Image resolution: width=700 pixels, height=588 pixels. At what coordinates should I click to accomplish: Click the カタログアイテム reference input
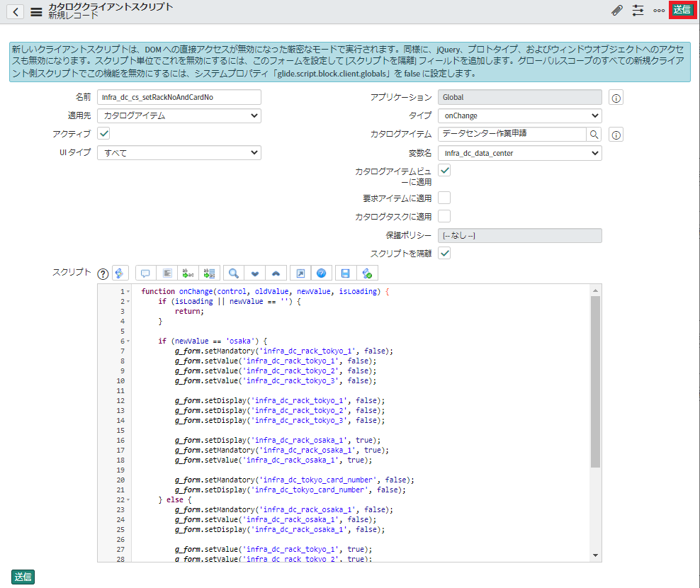[x=512, y=135]
